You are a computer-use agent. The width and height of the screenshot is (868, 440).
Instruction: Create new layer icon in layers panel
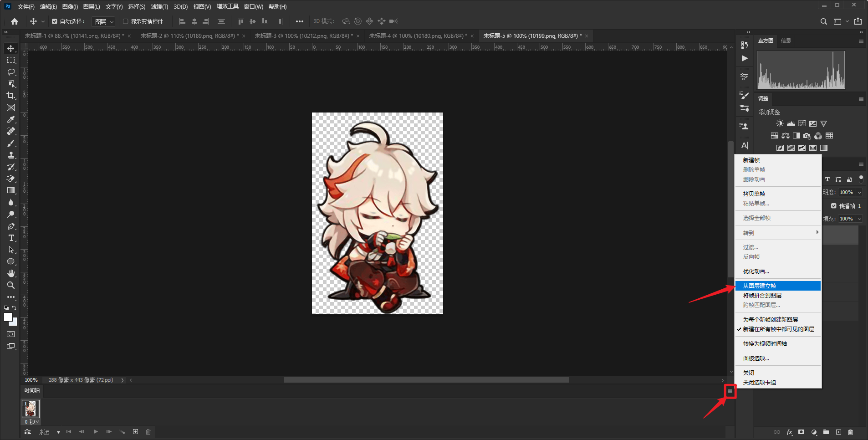click(838, 432)
